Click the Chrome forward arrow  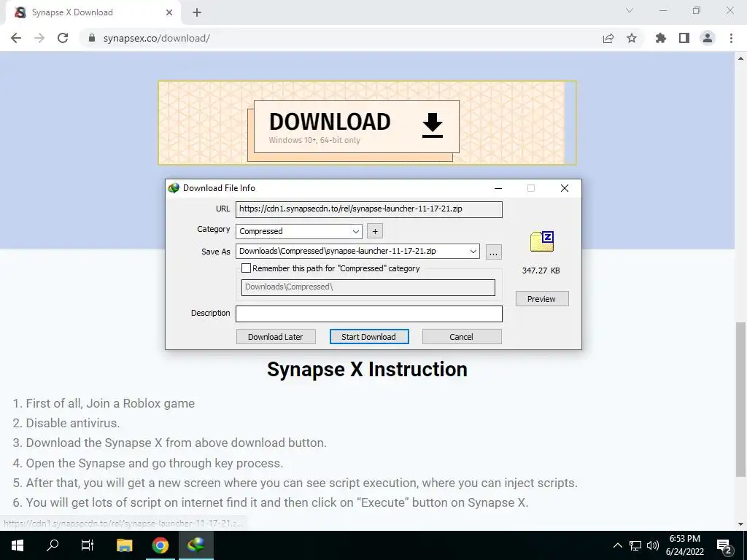coord(39,38)
